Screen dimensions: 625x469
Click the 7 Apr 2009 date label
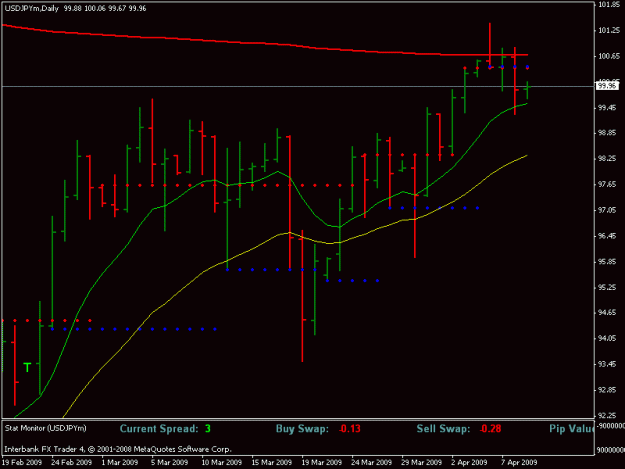coord(519,462)
